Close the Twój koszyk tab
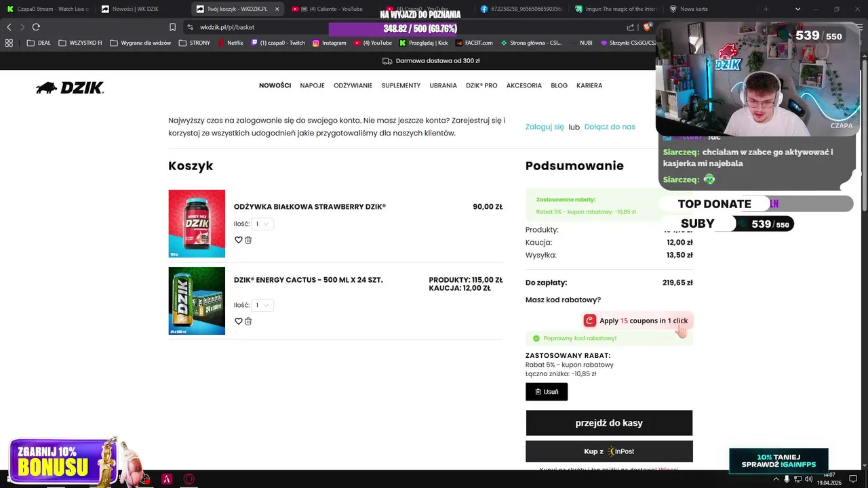The image size is (868, 488). [x=277, y=9]
